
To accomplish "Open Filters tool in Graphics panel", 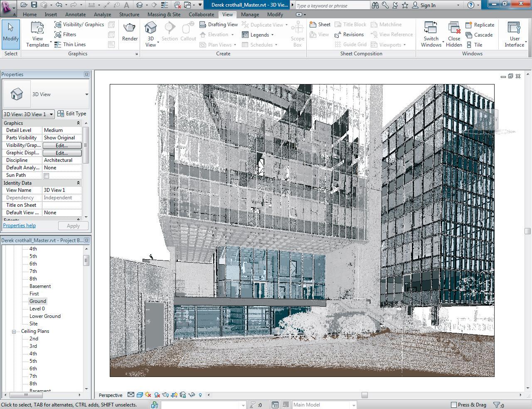I will point(66,35).
